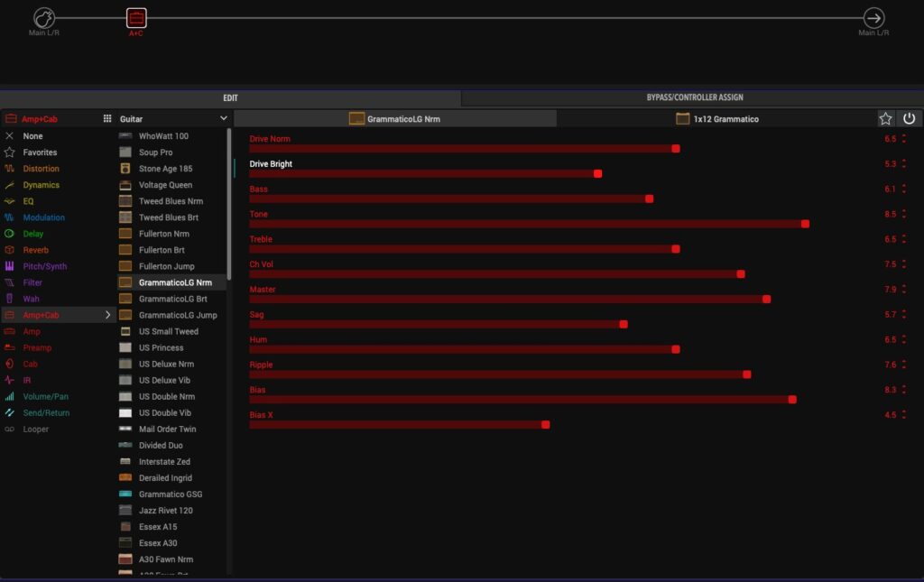Open the EDIT tab
The width and height of the screenshot is (924, 582).
click(230, 97)
